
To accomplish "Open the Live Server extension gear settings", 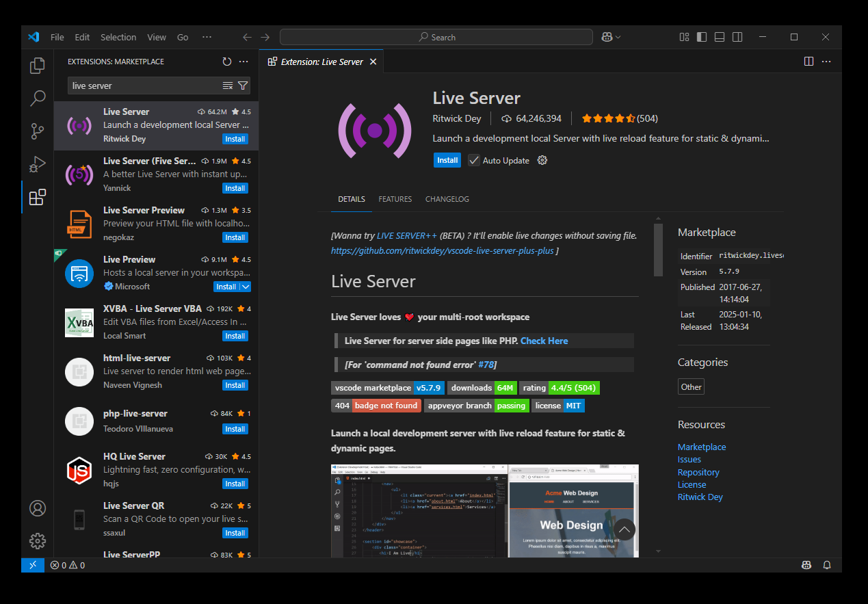I will (x=542, y=160).
